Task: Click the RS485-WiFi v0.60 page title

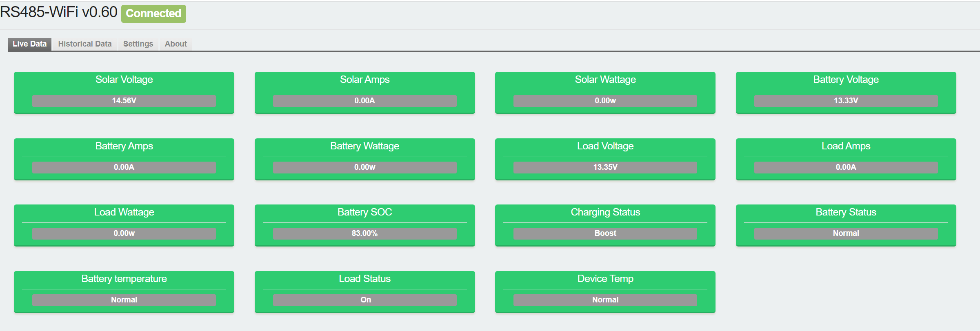Action: coord(59,12)
